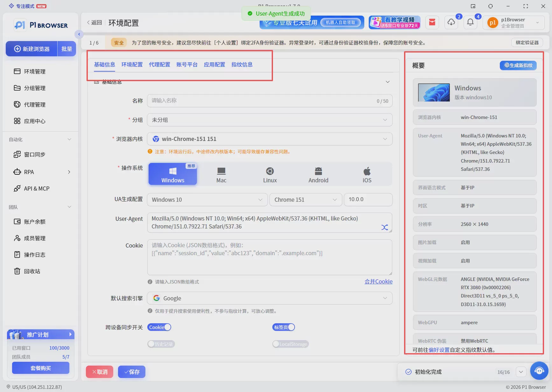Click 套餐购买 button
Screen dimensions: 552x392
click(x=41, y=368)
